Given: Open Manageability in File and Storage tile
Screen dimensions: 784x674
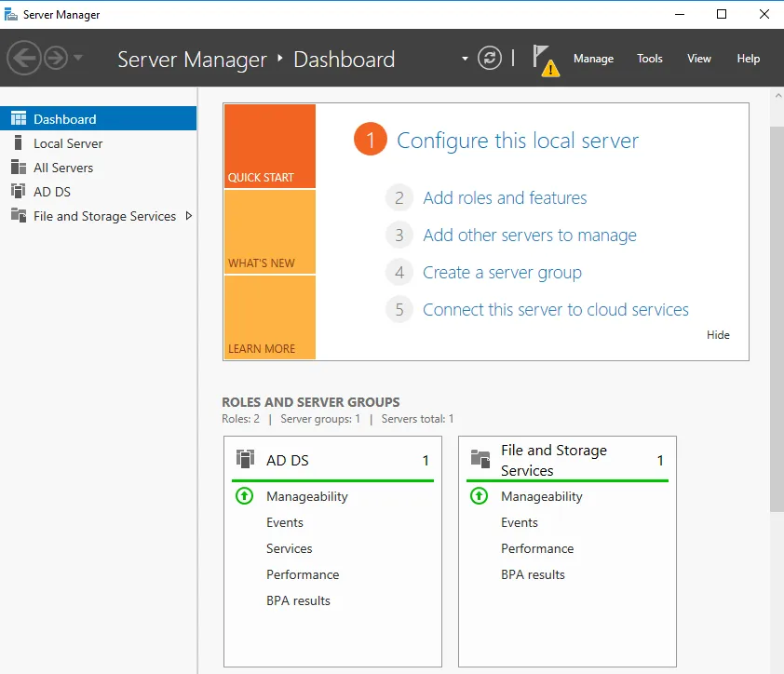Looking at the screenshot, I should [542, 496].
